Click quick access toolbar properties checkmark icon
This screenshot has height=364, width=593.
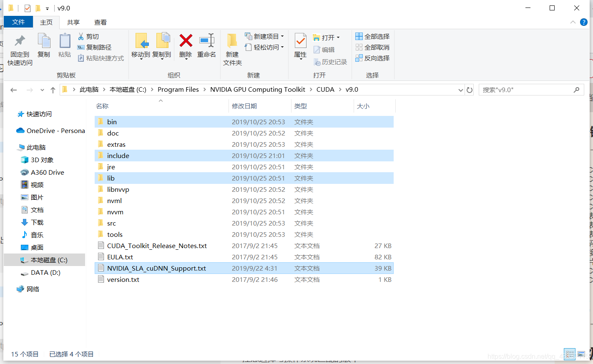(x=28, y=8)
